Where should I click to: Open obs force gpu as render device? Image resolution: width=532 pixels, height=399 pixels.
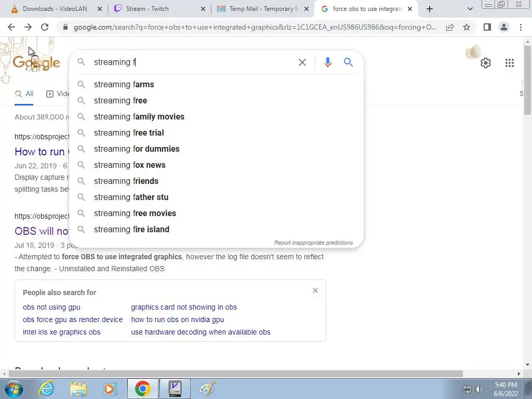pos(73,320)
